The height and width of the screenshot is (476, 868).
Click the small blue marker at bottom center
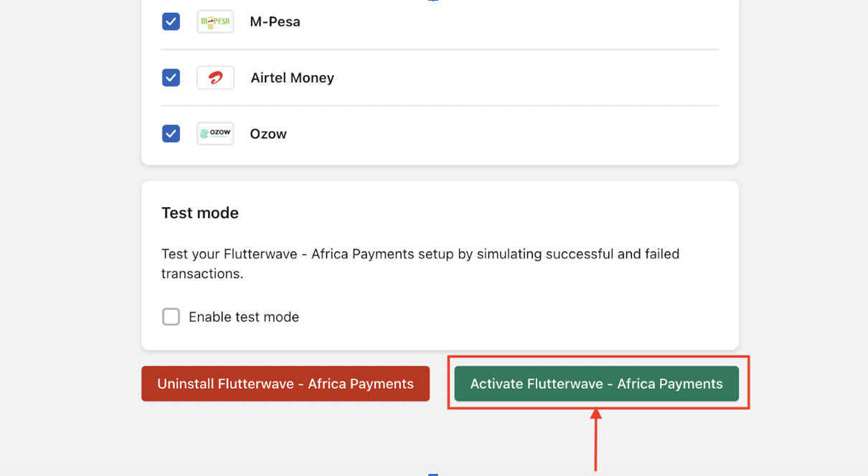click(433, 474)
